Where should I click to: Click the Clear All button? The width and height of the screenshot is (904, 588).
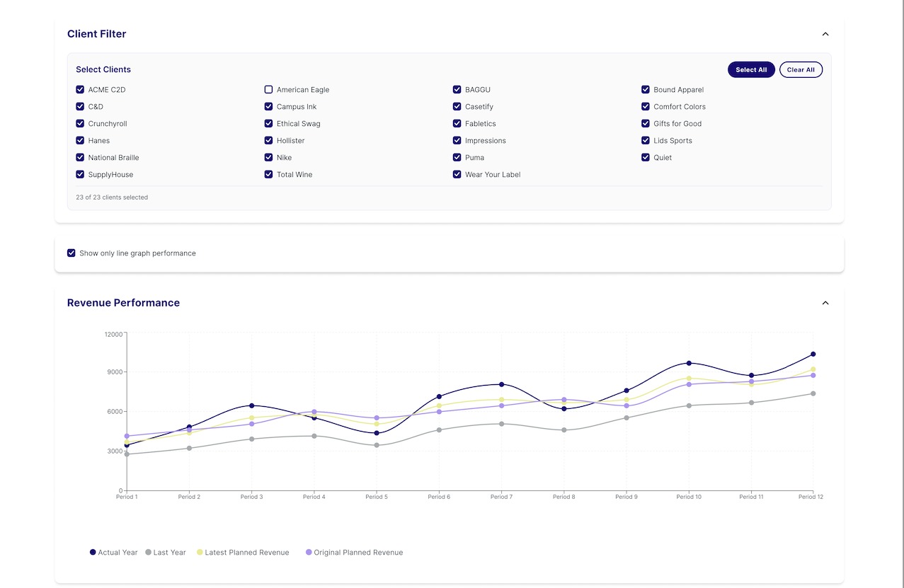(x=801, y=69)
